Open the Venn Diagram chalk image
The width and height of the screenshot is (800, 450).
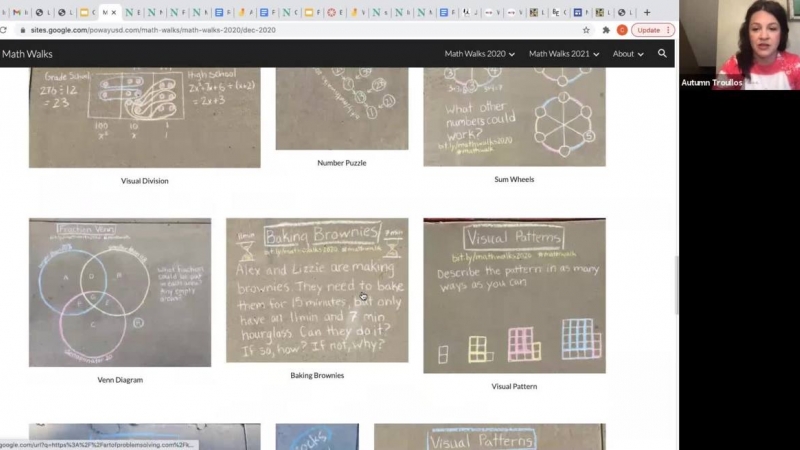tap(119, 293)
